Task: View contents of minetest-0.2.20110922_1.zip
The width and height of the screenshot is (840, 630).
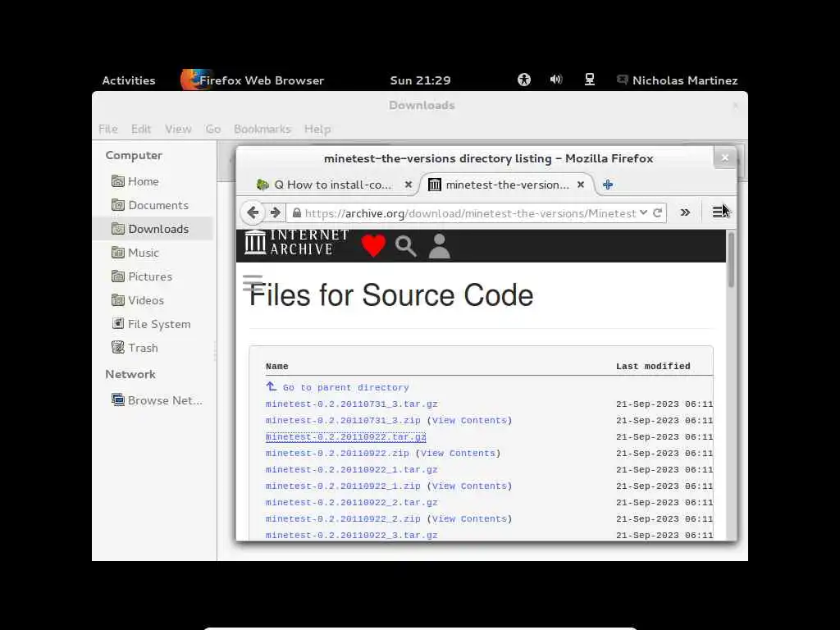Action: (469, 486)
